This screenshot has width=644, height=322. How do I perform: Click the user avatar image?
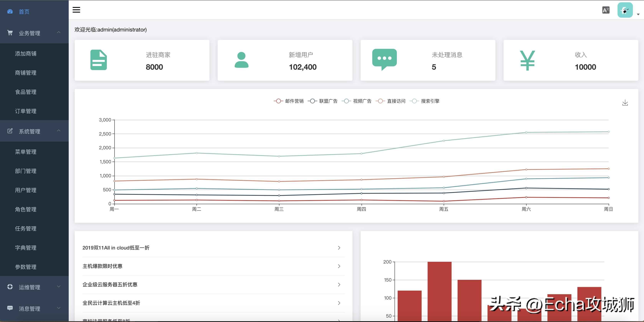pyautogui.click(x=625, y=10)
